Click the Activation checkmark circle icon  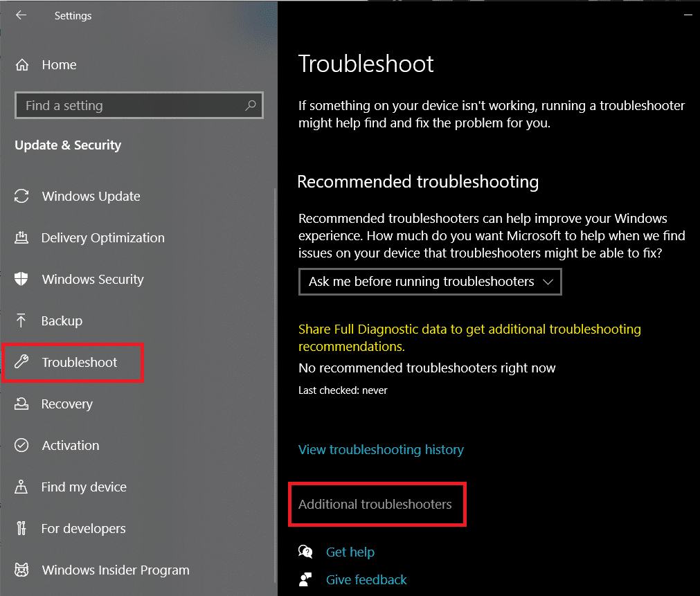coord(21,445)
